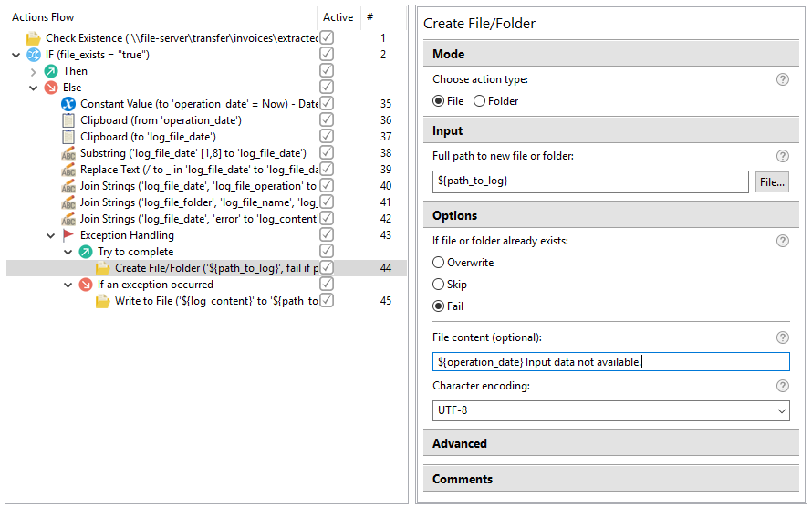Click the Write to File folder icon

102,301
